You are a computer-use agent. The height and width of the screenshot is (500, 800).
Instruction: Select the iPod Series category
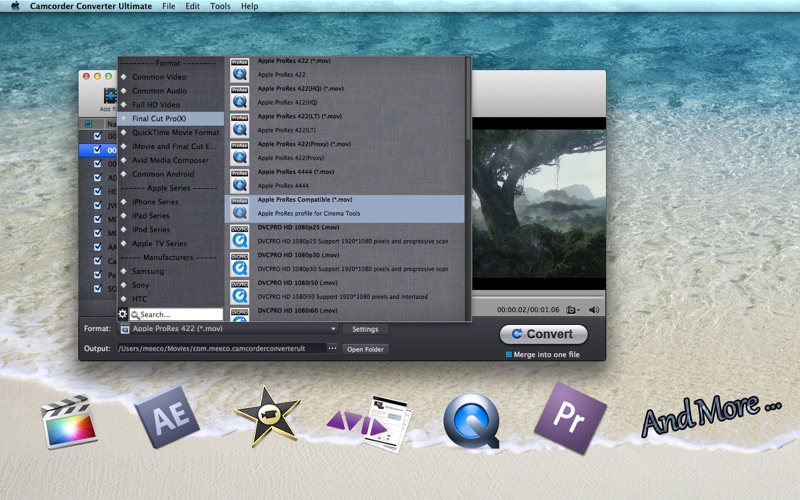[170, 230]
